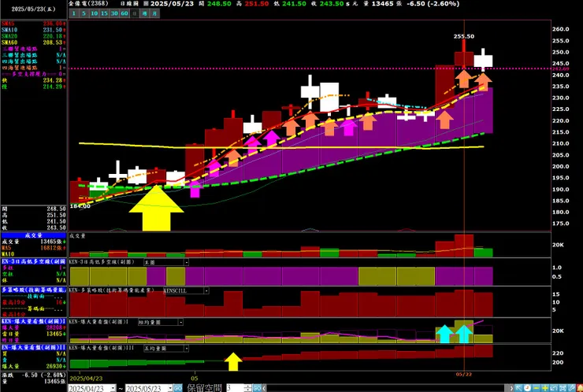The image size is (583, 392).
Task: Click the 成交量 panel header on left
Action: (x=34, y=235)
